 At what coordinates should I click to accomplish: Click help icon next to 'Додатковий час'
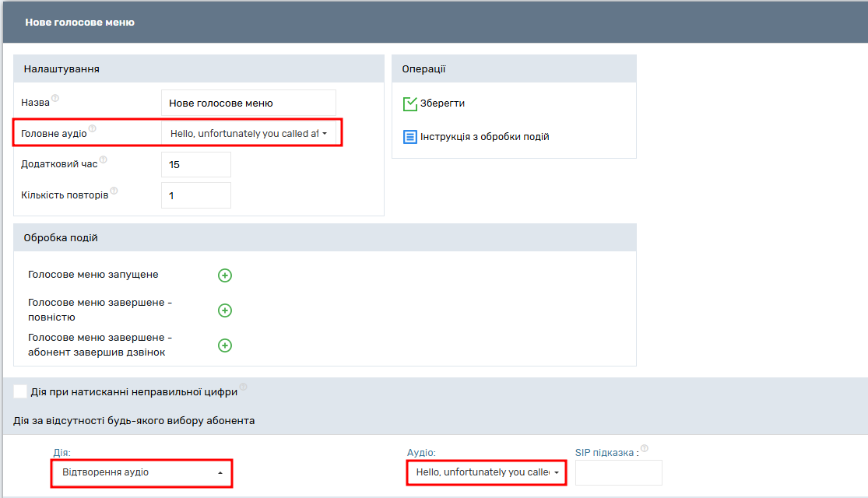coord(104,160)
